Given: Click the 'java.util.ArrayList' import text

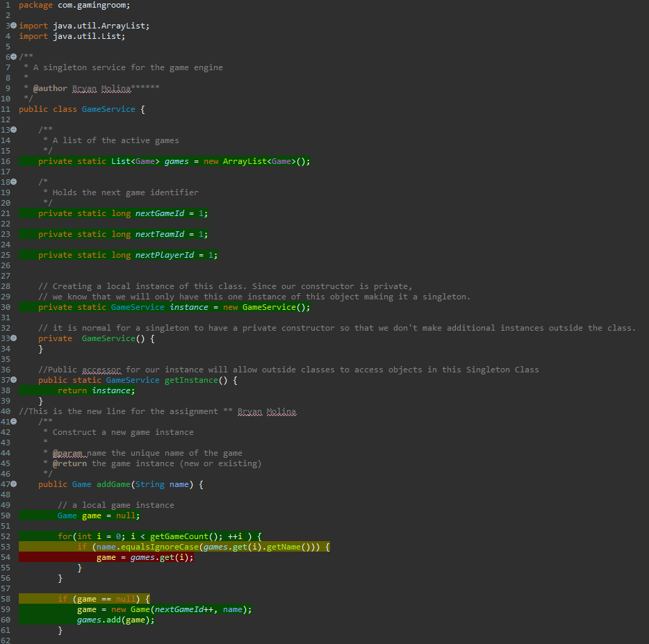Looking at the screenshot, I should 99,26.
